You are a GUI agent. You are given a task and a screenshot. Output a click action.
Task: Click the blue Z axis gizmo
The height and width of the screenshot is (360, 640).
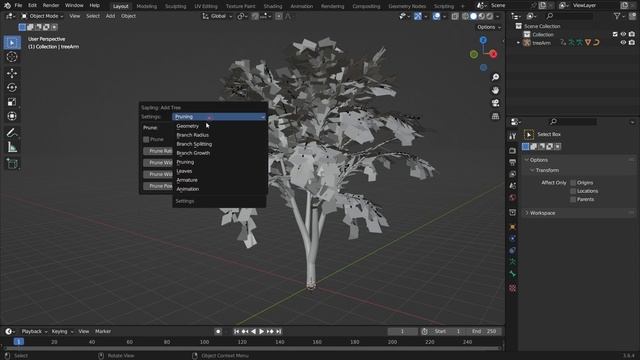coord(483,40)
